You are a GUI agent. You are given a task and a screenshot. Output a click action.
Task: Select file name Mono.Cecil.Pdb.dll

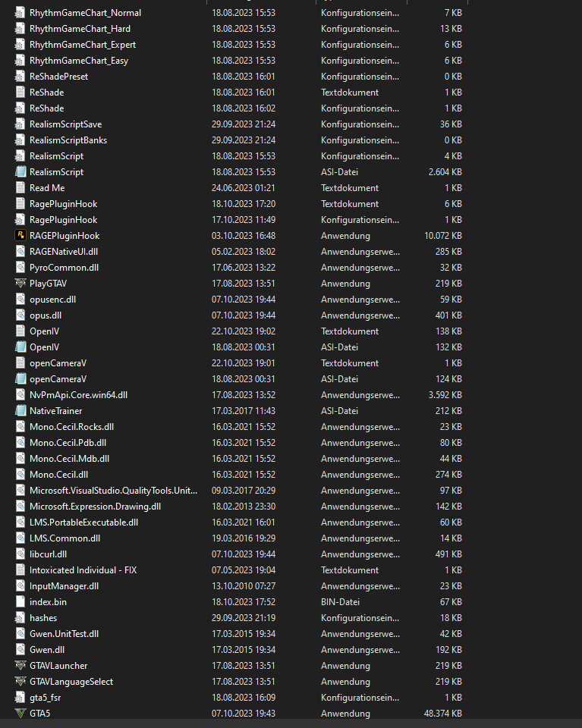point(68,442)
